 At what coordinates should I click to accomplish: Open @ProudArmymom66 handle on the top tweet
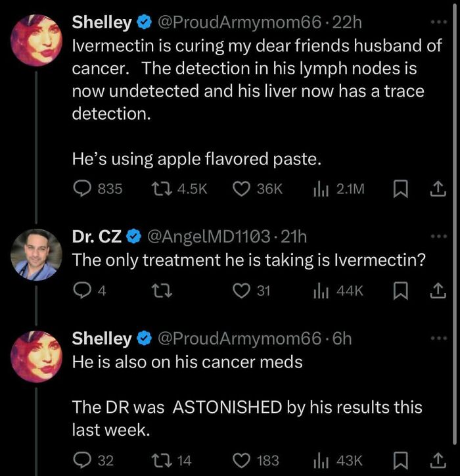240,22
